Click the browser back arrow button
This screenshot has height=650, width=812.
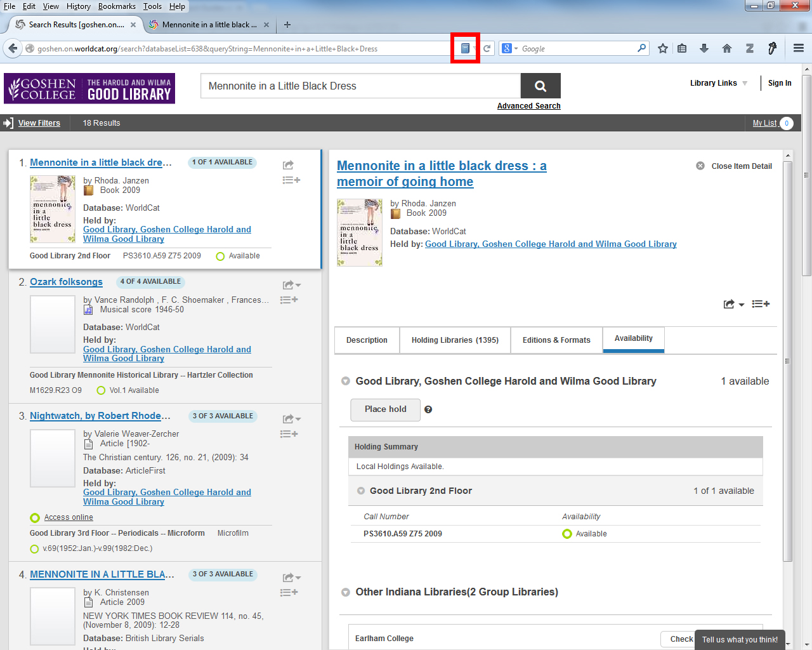[13, 48]
